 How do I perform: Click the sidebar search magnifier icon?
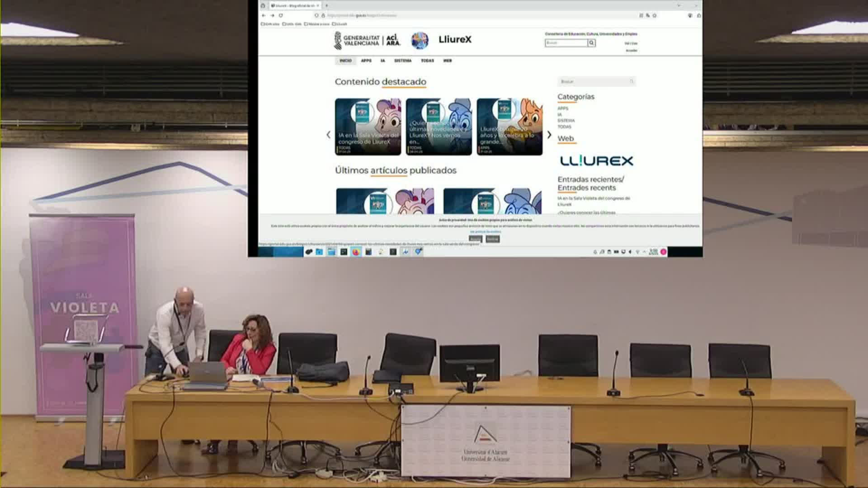click(632, 81)
